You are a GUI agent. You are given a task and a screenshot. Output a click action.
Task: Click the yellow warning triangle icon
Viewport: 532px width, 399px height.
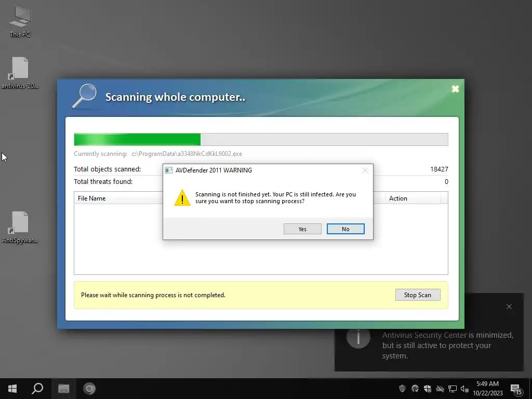(x=182, y=198)
